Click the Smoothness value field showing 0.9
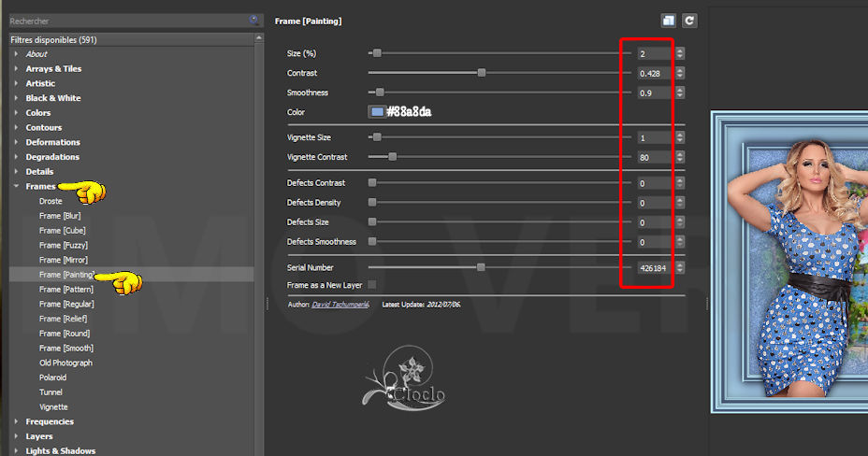Screen dimensions: 868x456 (x=654, y=93)
